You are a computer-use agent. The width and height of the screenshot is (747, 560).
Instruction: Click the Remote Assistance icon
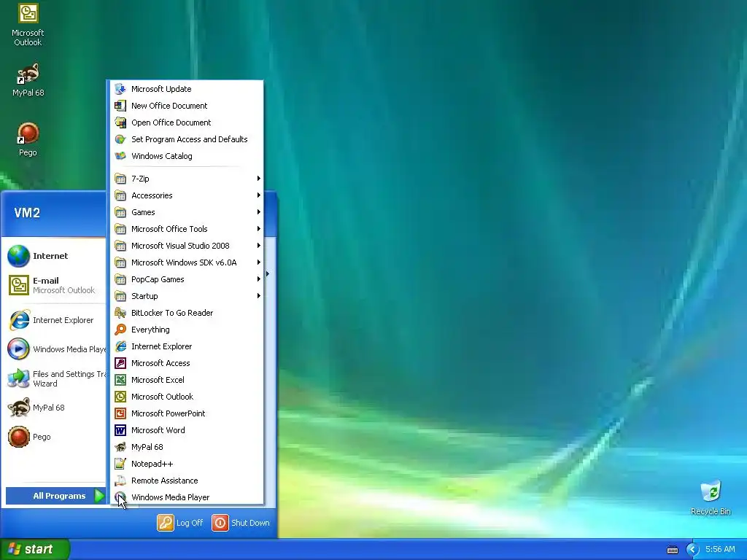120,481
